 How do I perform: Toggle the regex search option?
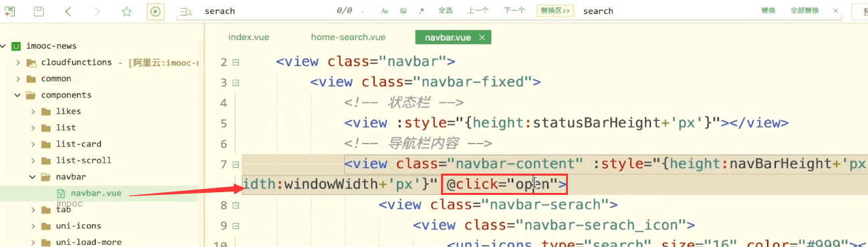pyautogui.click(x=421, y=11)
